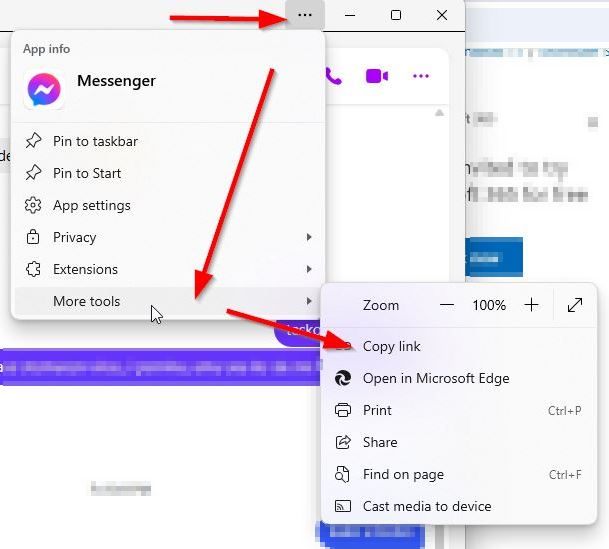
Task: Increase zoom with the plus button
Action: (531, 305)
